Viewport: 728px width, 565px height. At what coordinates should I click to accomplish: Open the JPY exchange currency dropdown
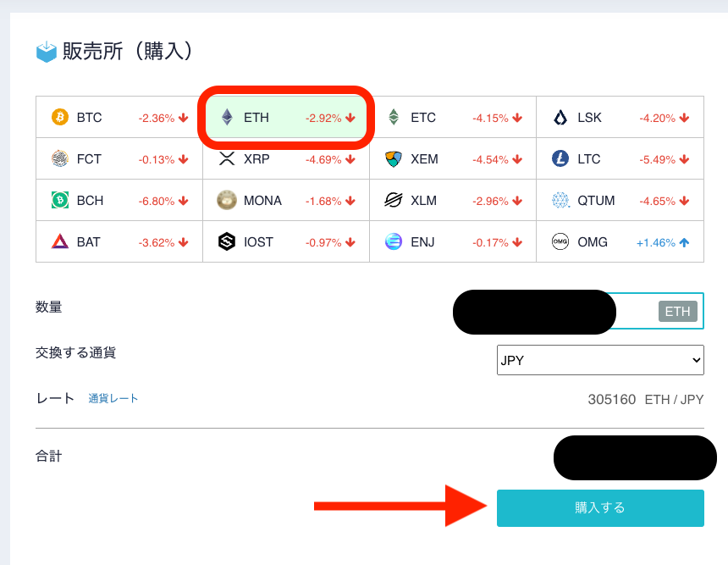point(600,360)
